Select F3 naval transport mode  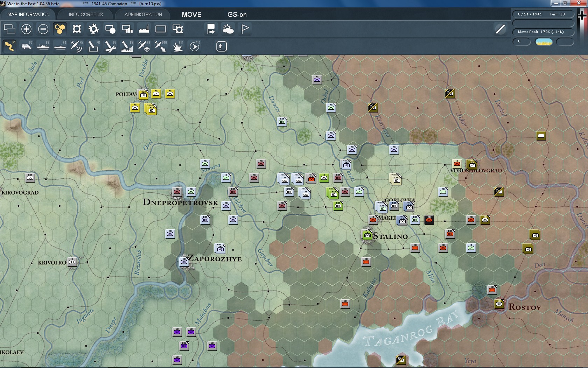pos(43,46)
